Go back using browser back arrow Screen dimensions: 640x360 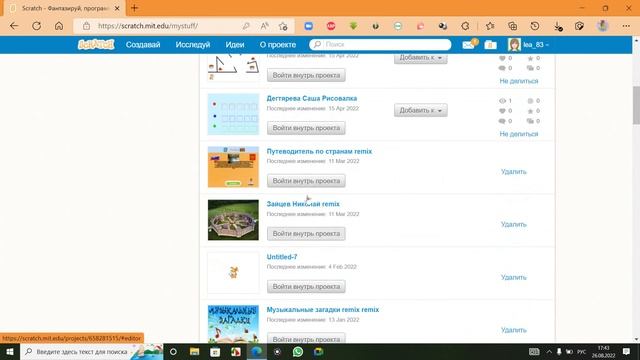click(x=14, y=26)
